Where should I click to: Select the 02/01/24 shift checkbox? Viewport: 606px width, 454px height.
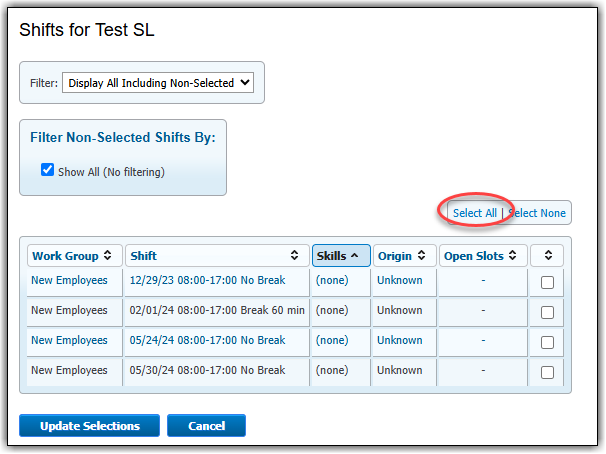547,312
